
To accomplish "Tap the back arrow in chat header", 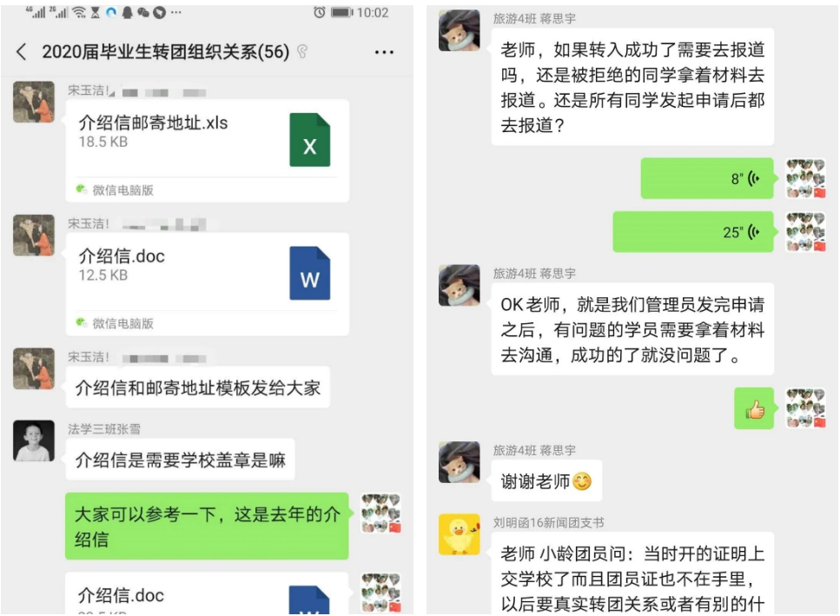I will click(22, 52).
